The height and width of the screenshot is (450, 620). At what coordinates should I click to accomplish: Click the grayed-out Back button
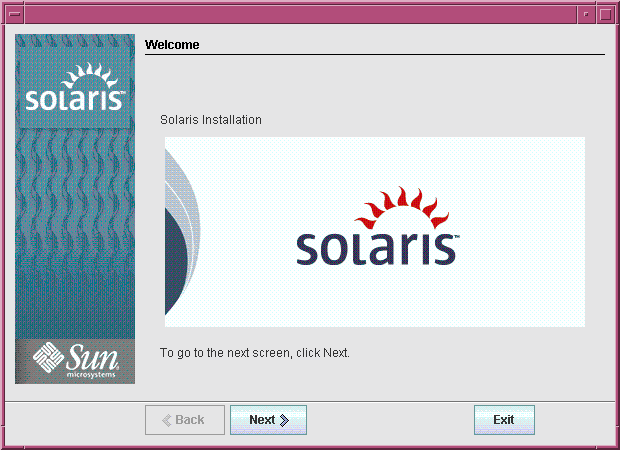click(184, 420)
